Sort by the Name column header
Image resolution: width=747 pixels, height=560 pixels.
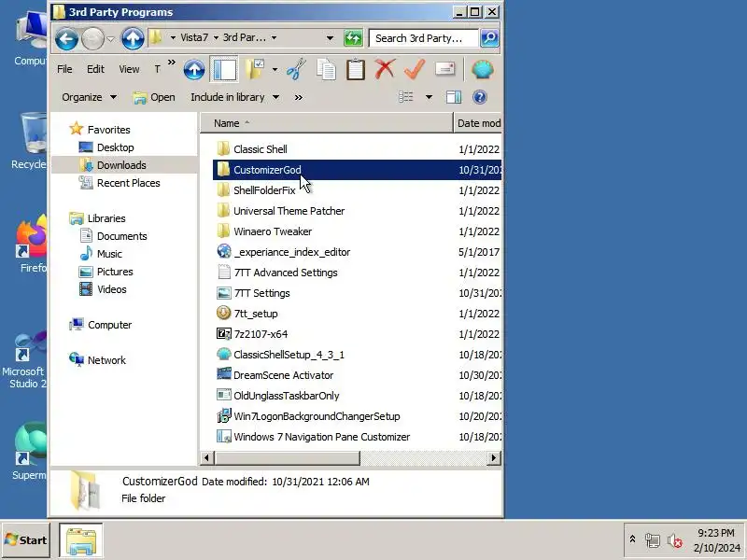(x=326, y=123)
